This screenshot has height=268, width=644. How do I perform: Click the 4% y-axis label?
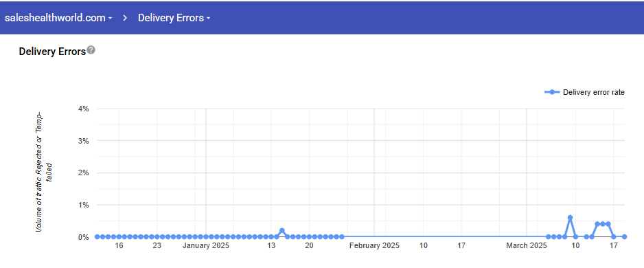point(84,109)
